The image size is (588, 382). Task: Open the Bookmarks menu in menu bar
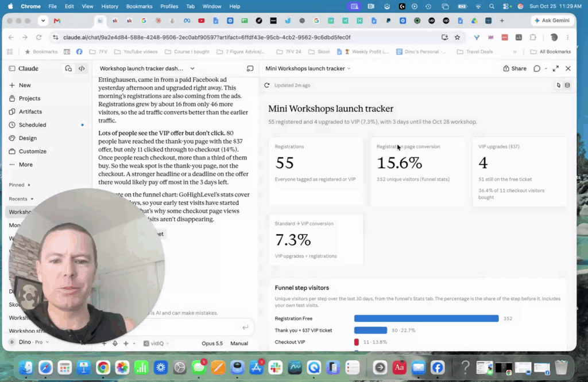[x=139, y=6]
